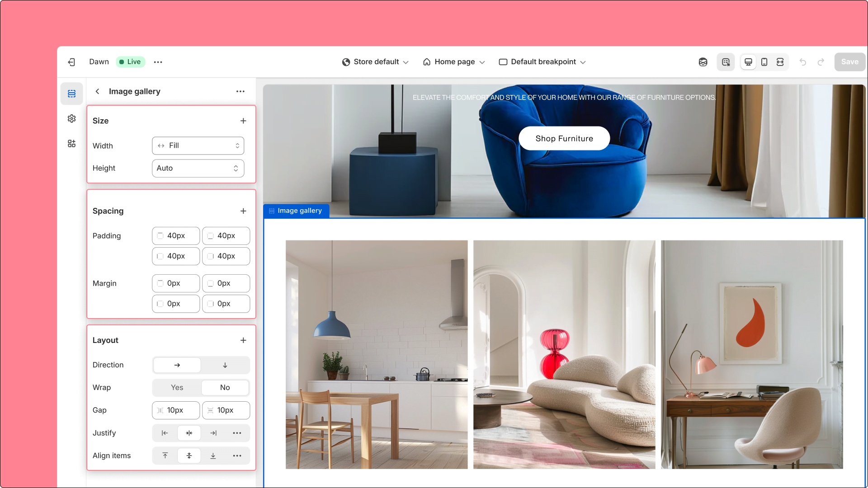Align items to bottom
The width and height of the screenshot is (868, 488).
tap(213, 455)
